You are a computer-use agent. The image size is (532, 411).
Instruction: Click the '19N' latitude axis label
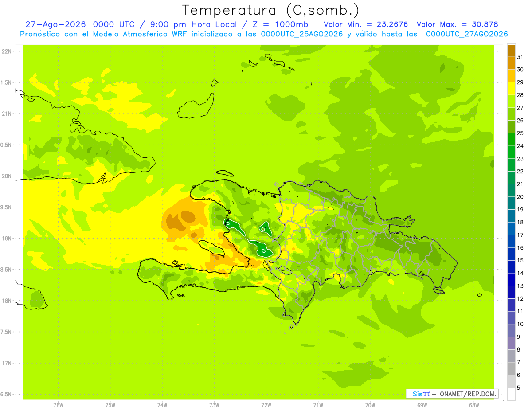click(x=7, y=239)
